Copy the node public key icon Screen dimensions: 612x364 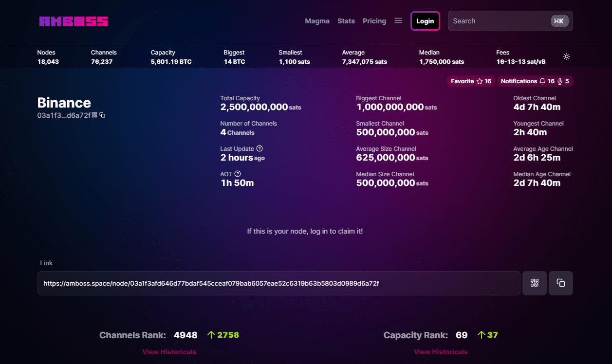point(102,115)
